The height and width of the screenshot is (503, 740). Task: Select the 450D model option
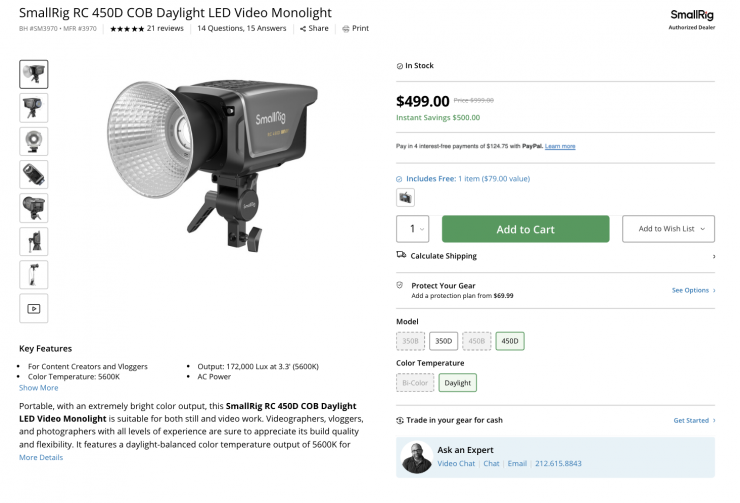pos(509,341)
